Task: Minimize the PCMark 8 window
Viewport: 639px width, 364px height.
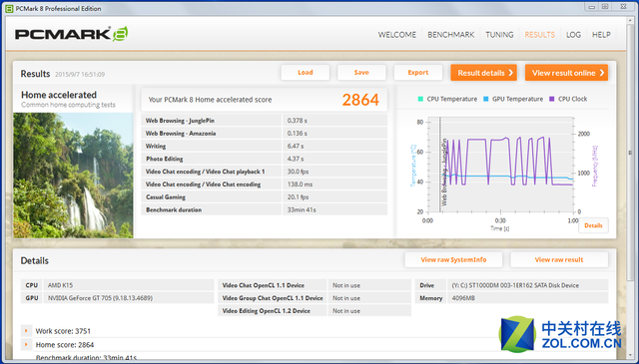Action: [592, 7]
